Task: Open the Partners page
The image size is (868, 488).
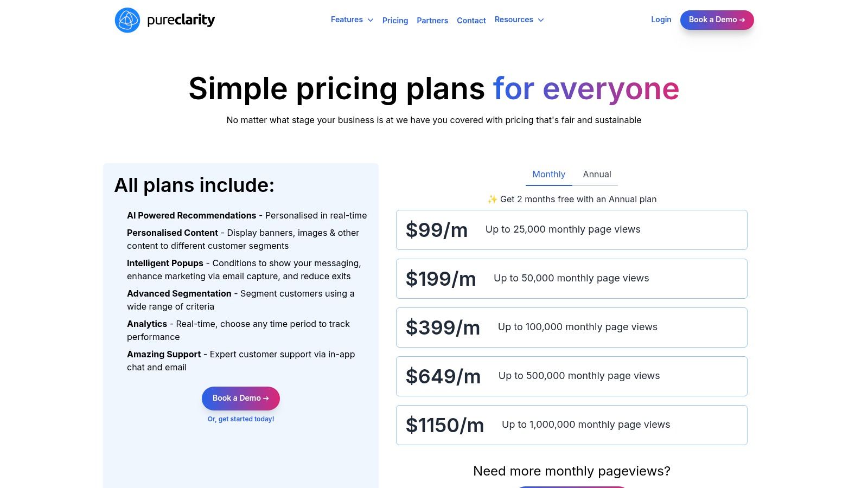Action: pos(432,20)
